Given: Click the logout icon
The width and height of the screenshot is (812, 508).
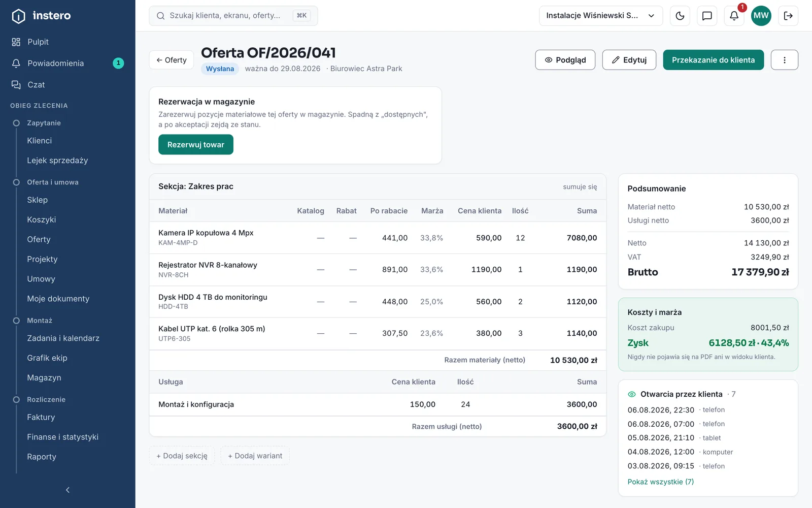Looking at the screenshot, I should tap(788, 16).
